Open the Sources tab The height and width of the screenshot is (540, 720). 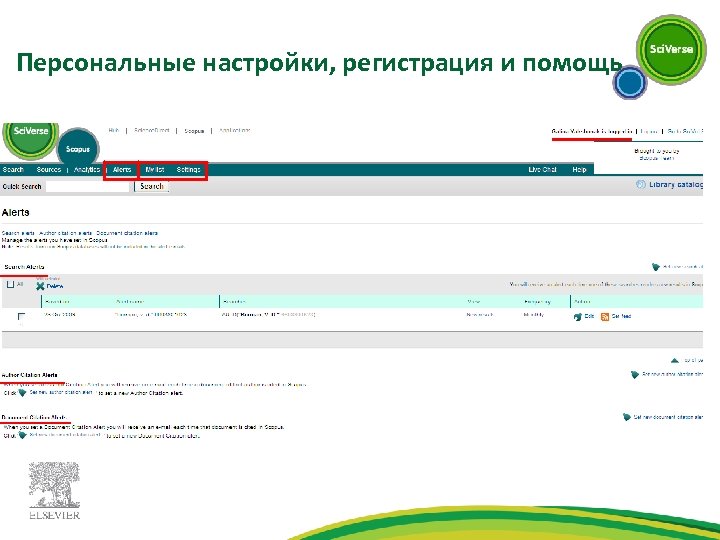click(x=49, y=169)
